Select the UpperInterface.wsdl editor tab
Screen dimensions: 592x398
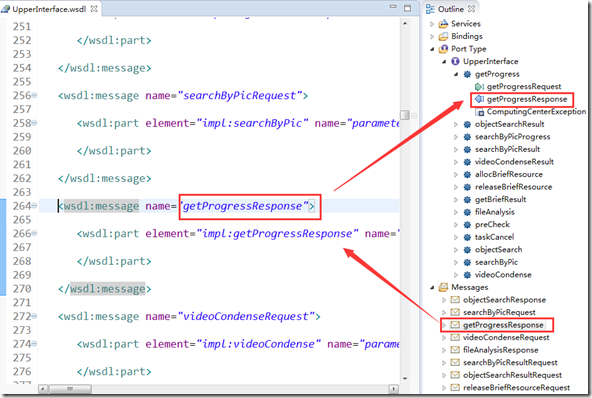click(x=49, y=9)
